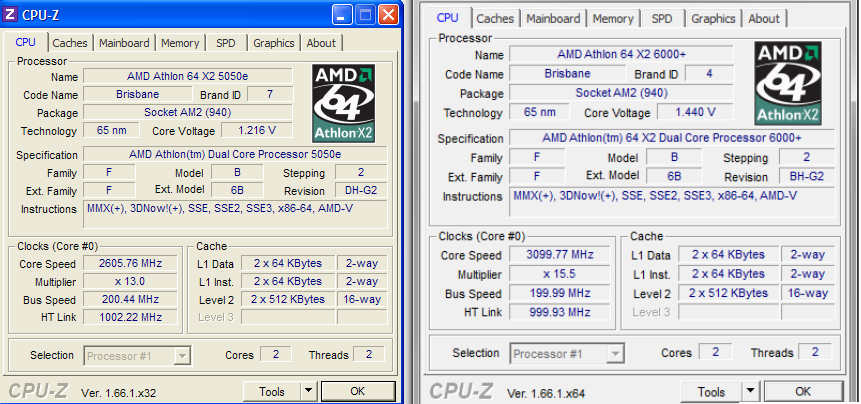Select SPD tab in right CPU-Z window
Image resolution: width=861 pixels, height=404 pixels.
(662, 19)
